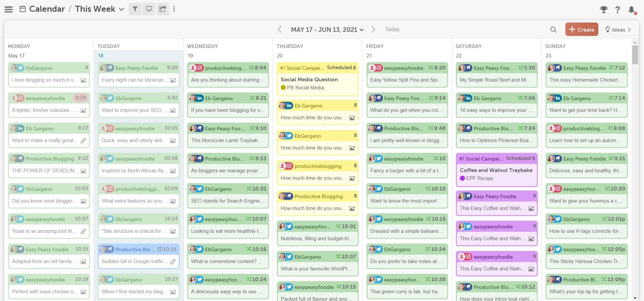Open 'How to use H tags correctly' post

587,226
